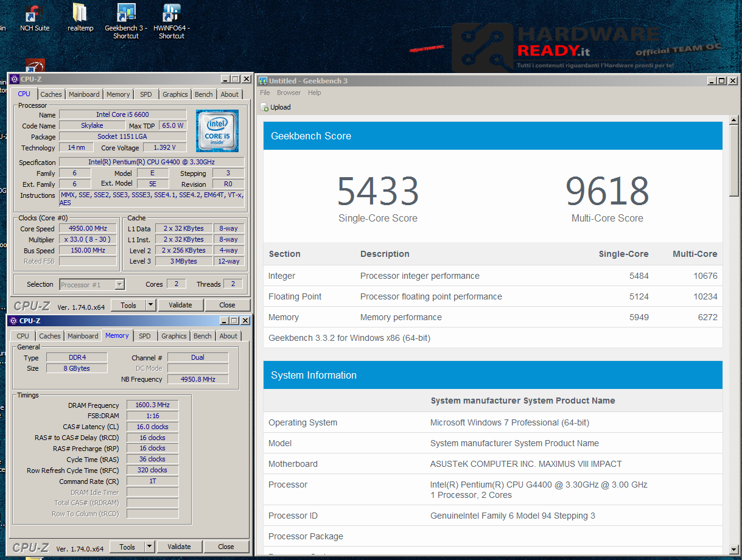This screenshot has height=560, width=742.
Task: Click the System Information section header
Action: (493, 375)
